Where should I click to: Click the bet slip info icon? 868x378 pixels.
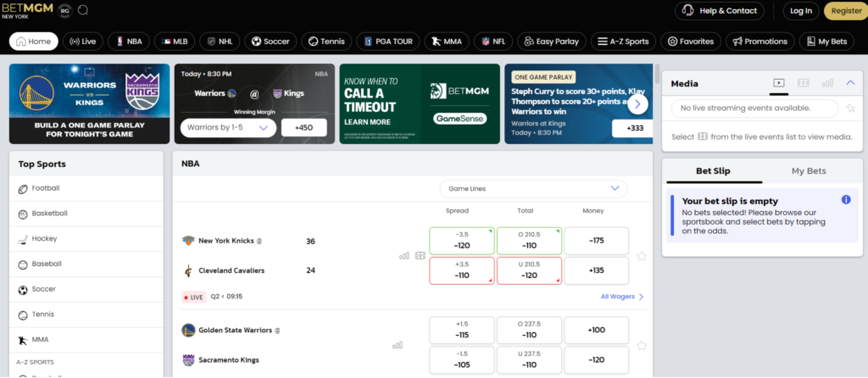(846, 200)
